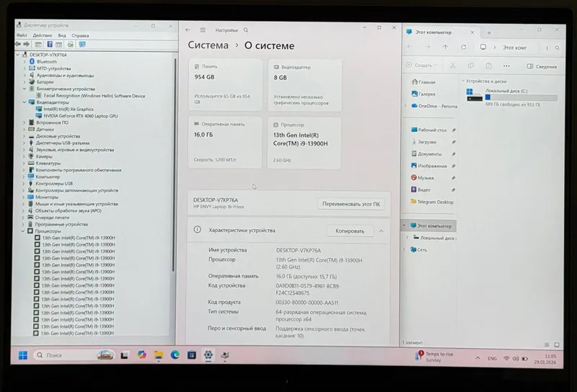Open Telegram Desktop folder in sidebar

(432, 202)
